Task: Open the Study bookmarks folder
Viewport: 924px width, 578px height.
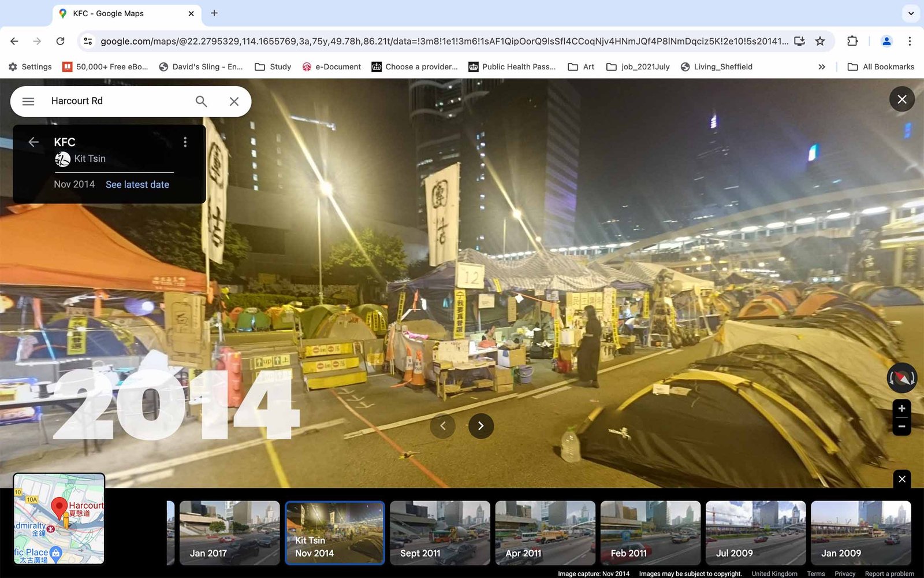Action: 273,67
